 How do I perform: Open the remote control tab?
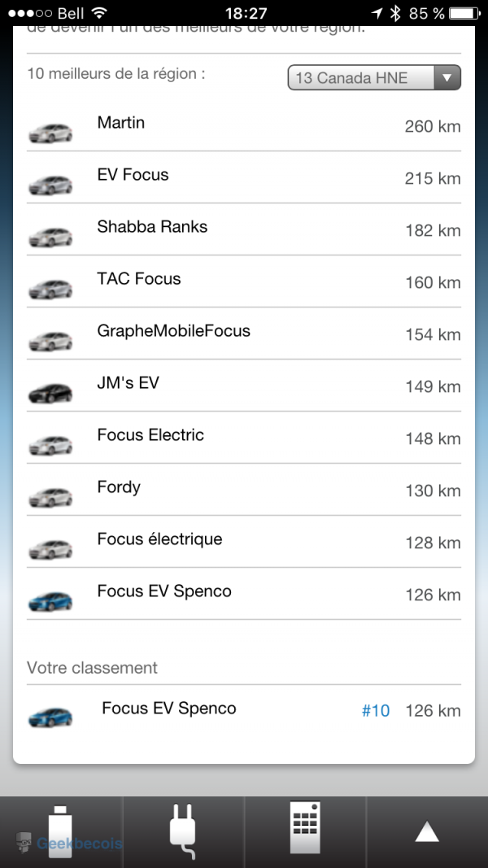[305, 831]
